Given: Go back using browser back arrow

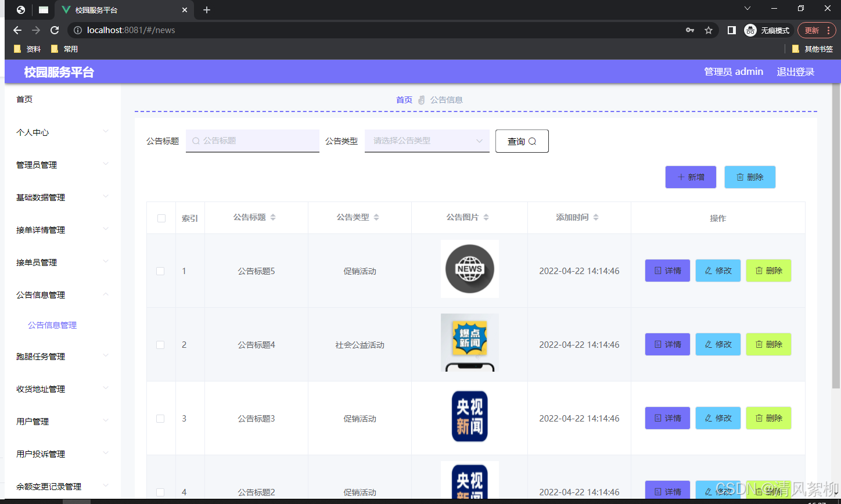Looking at the screenshot, I should [17, 30].
